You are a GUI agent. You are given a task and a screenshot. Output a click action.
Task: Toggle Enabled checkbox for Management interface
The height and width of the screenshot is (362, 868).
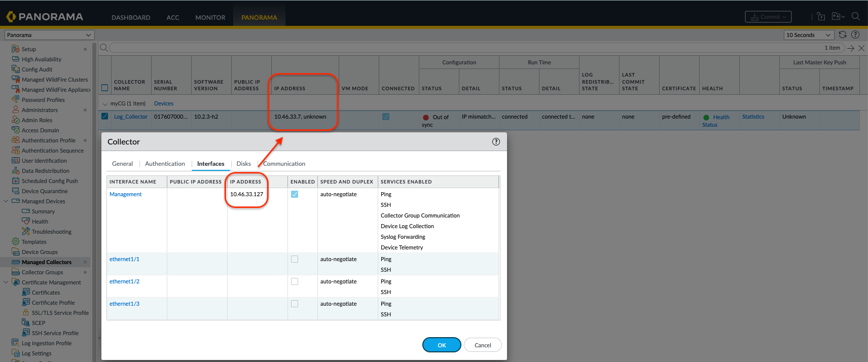pos(295,194)
